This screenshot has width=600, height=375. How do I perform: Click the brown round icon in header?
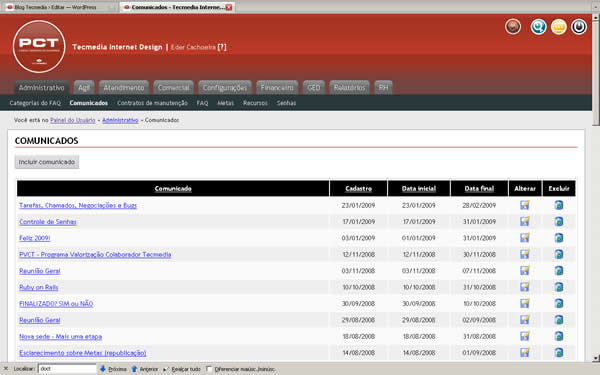click(513, 27)
